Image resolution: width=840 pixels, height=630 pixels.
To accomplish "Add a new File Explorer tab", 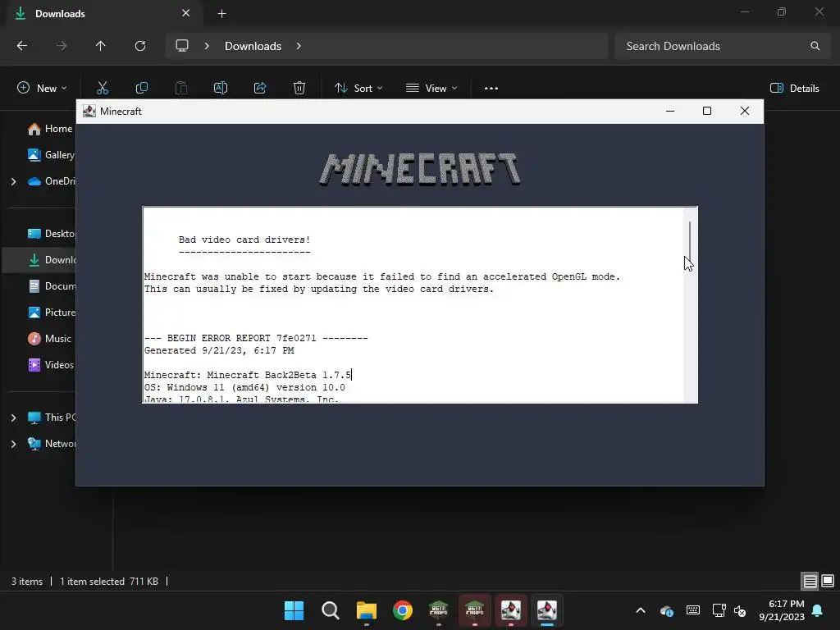I will 221,14.
